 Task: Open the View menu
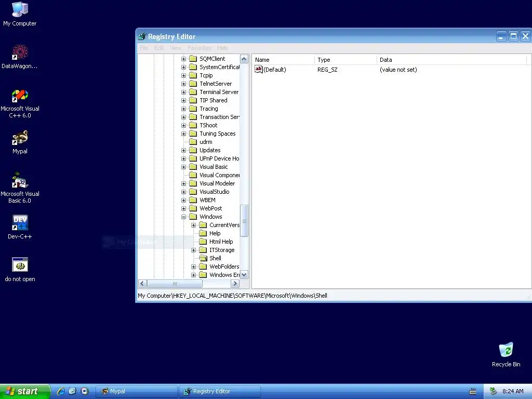(176, 48)
